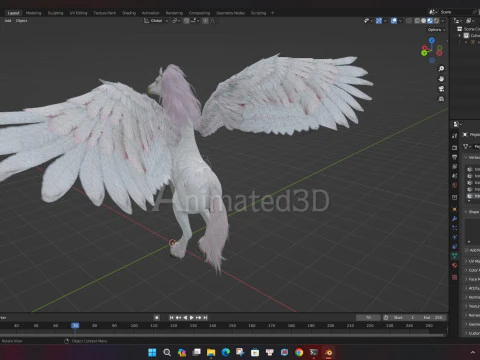
Task: Add a new workspace with plus button
Action: (272, 13)
